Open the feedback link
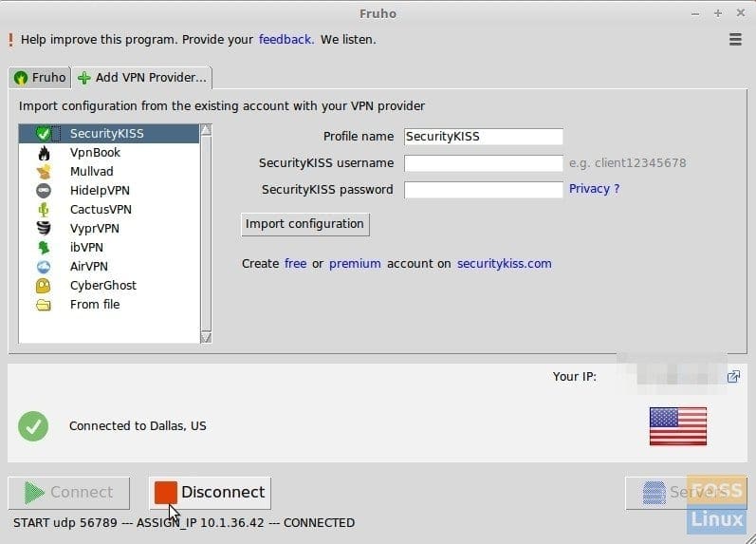The height and width of the screenshot is (544, 756). 286,40
